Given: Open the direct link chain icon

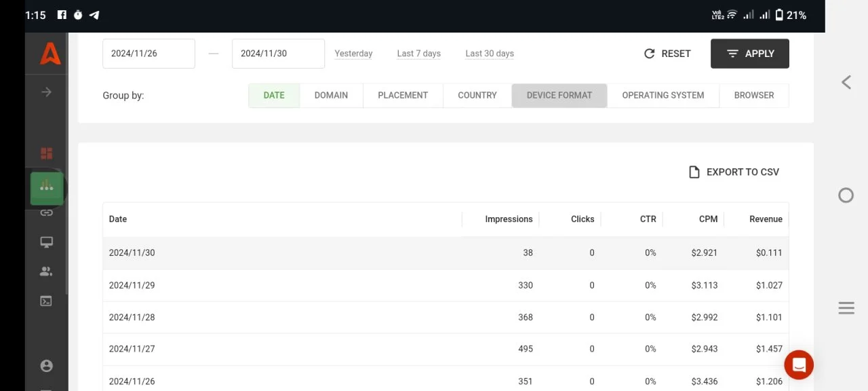Looking at the screenshot, I should click(46, 212).
